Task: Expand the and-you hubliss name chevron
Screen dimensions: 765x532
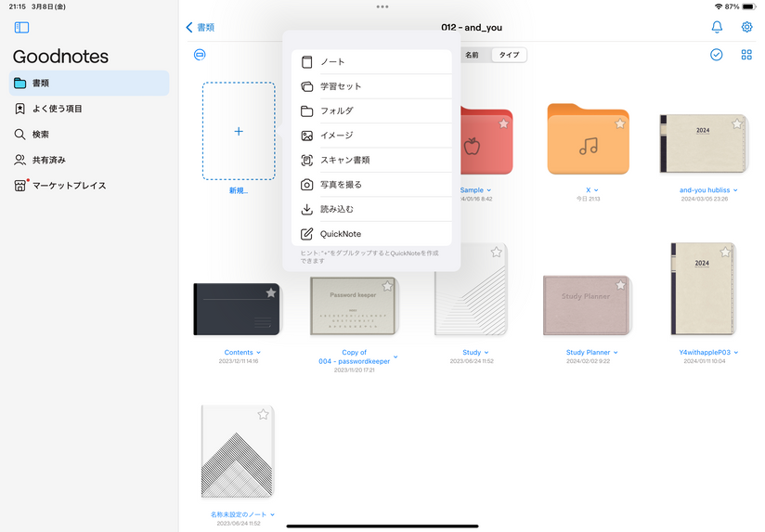Action: (735, 190)
